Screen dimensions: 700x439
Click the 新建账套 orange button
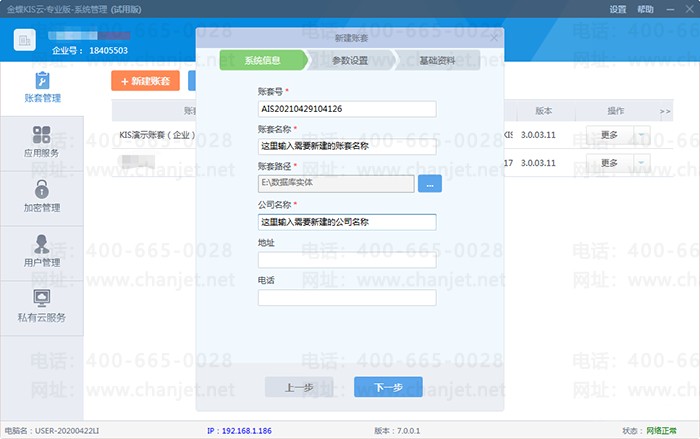click(x=145, y=81)
